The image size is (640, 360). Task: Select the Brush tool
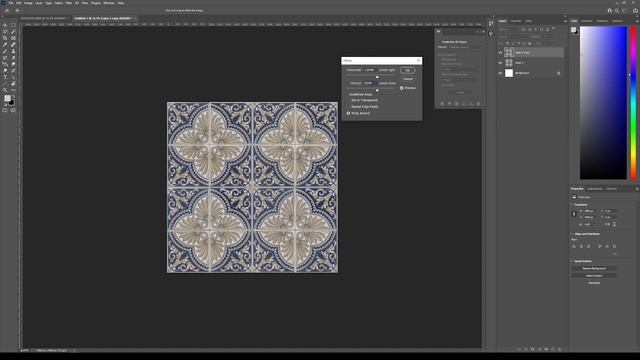(5, 51)
